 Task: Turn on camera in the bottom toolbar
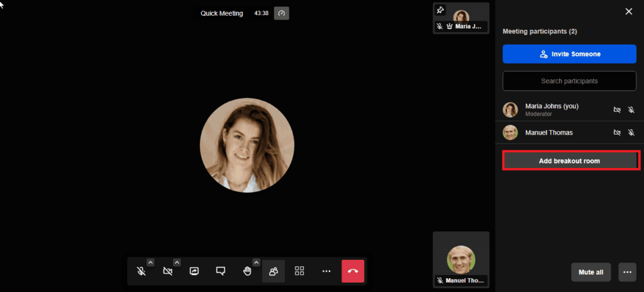pos(167,271)
